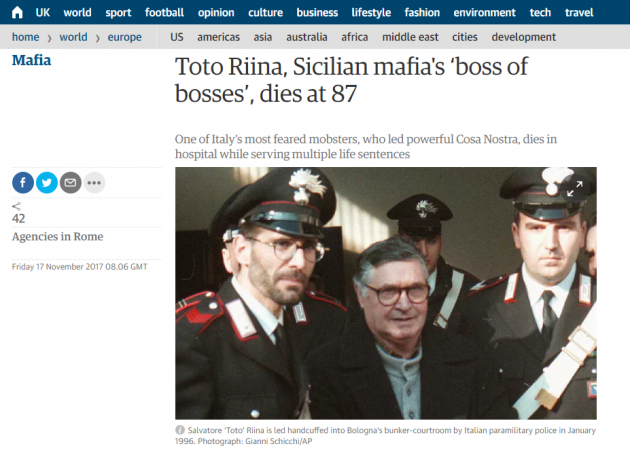Open more sharing options ellipsis
Viewport: 630px width, 459px height.
(94, 182)
